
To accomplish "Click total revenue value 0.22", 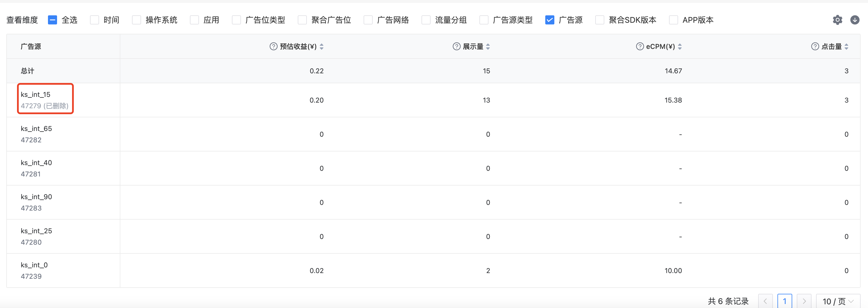I will (317, 71).
